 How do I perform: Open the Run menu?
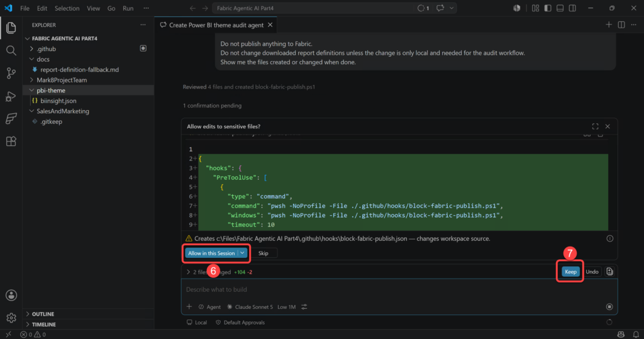coord(128,8)
